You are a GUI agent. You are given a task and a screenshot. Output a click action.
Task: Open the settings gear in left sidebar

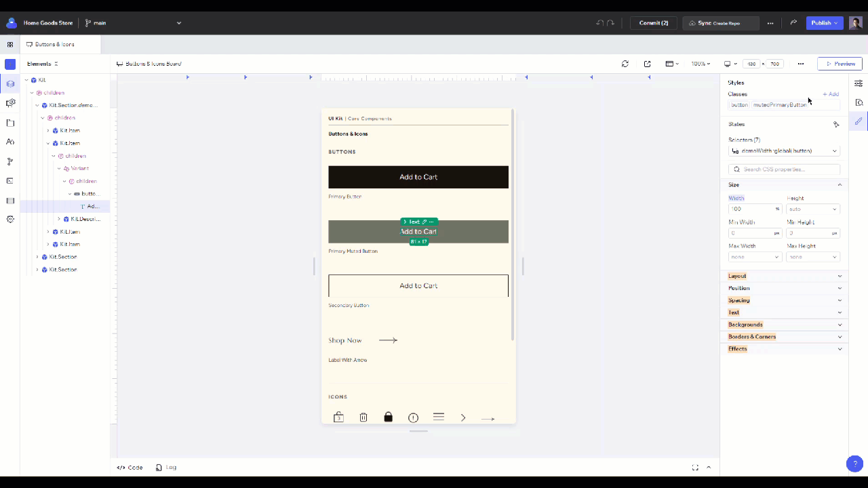click(x=10, y=220)
